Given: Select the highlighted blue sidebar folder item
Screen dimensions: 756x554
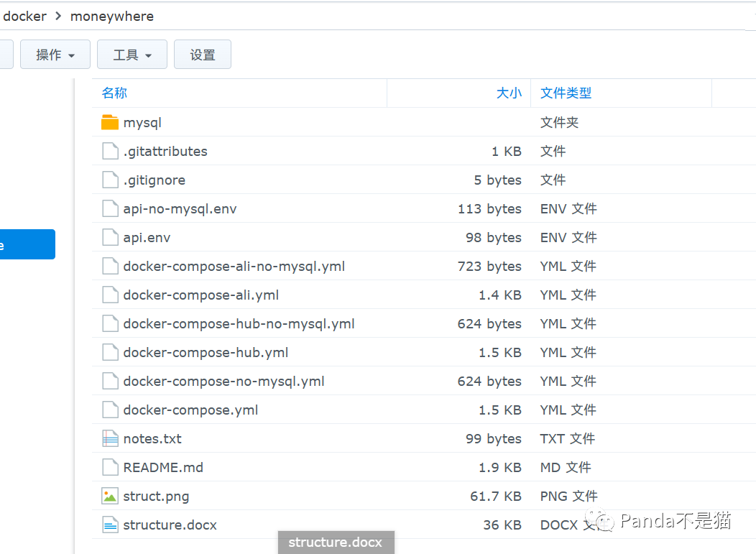Looking at the screenshot, I should [x=27, y=244].
